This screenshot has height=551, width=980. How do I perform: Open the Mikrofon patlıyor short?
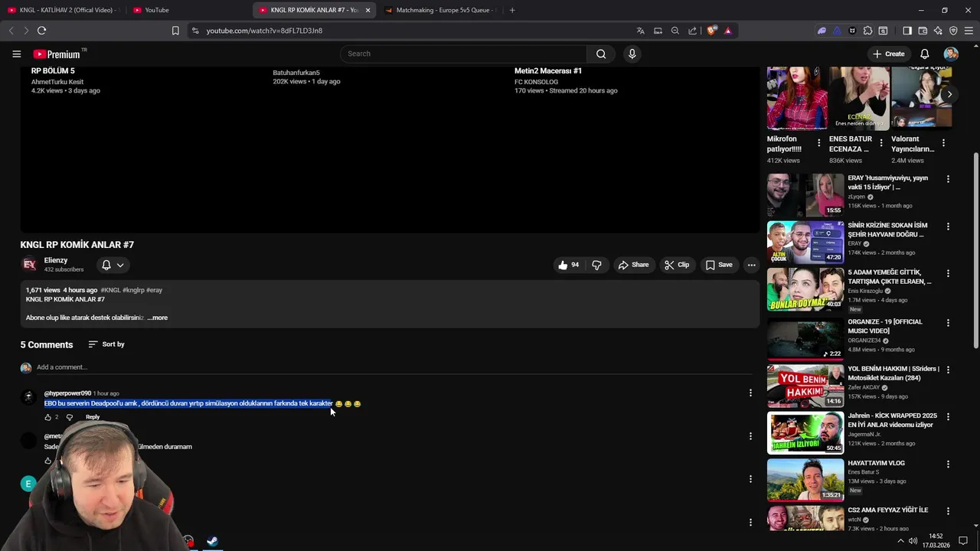pos(797,98)
